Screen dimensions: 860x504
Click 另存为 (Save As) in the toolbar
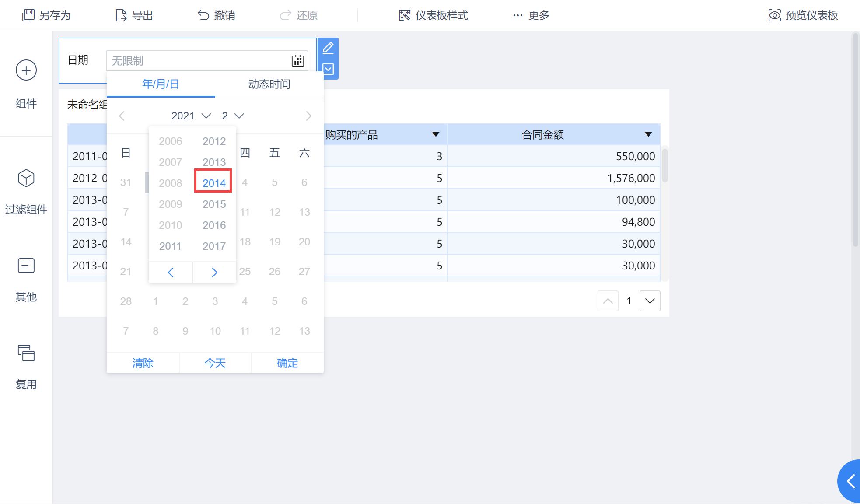46,15
